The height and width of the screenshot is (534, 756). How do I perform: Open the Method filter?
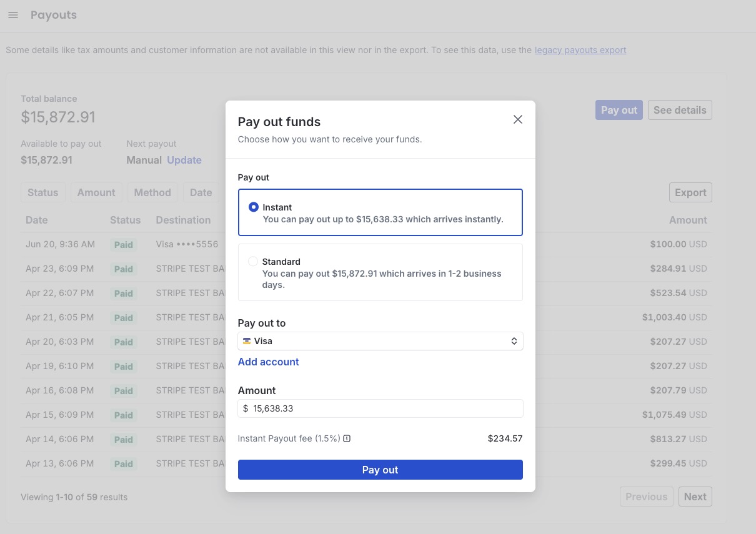pyautogui.click(x=152, y=192)
